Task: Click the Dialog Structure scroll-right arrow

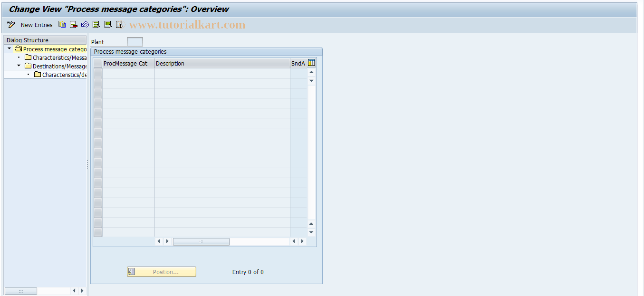Action: pyautogui.click(x=82, y=291)
